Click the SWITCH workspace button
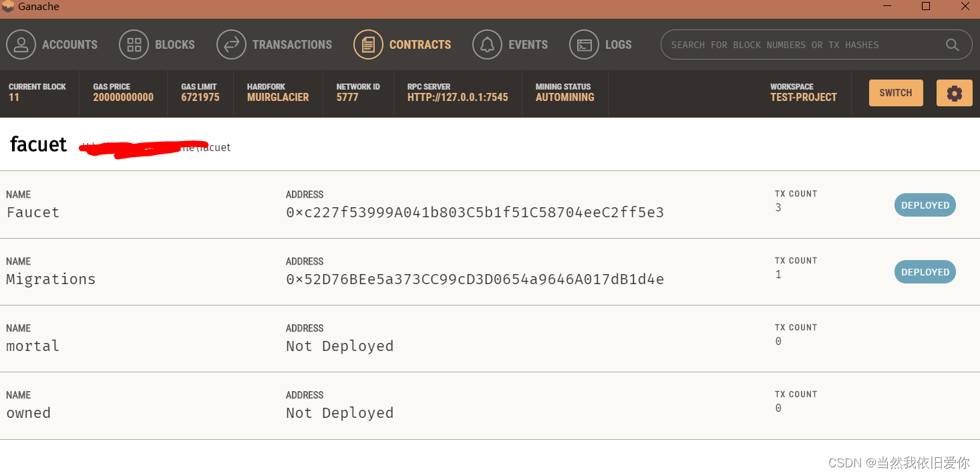Viewport: 980px width, 476px height. tap(896, 93)
